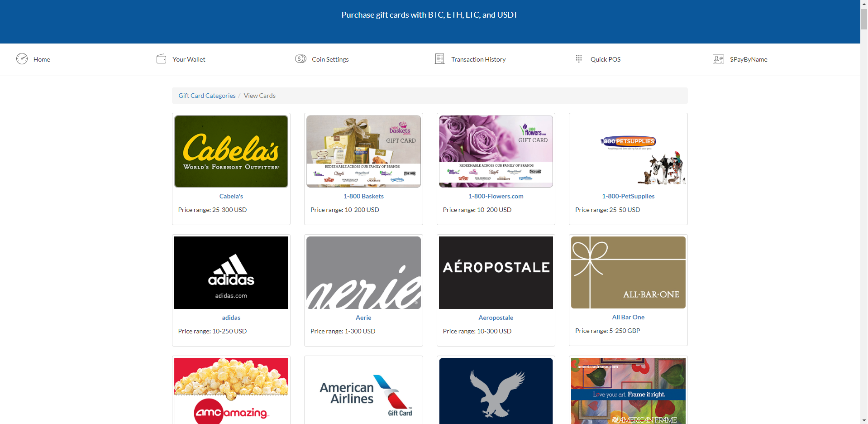The image size is (868, 424).
Task: Open the adidas gift card link
Action: tap(231, 318)
